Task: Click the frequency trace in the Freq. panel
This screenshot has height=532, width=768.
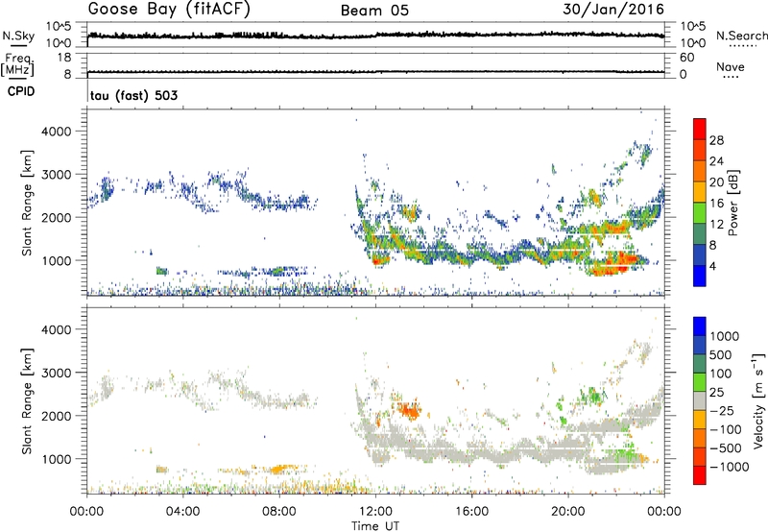Action: point(375,72)
